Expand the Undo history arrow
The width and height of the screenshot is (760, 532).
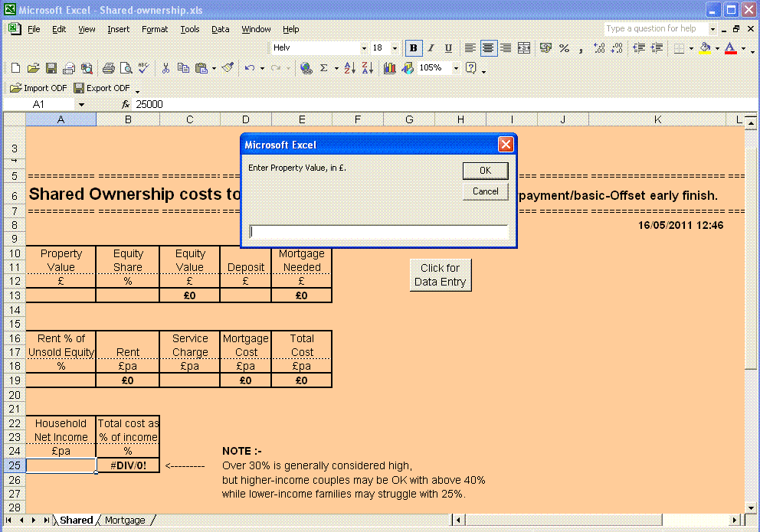[x=262, y=69]
